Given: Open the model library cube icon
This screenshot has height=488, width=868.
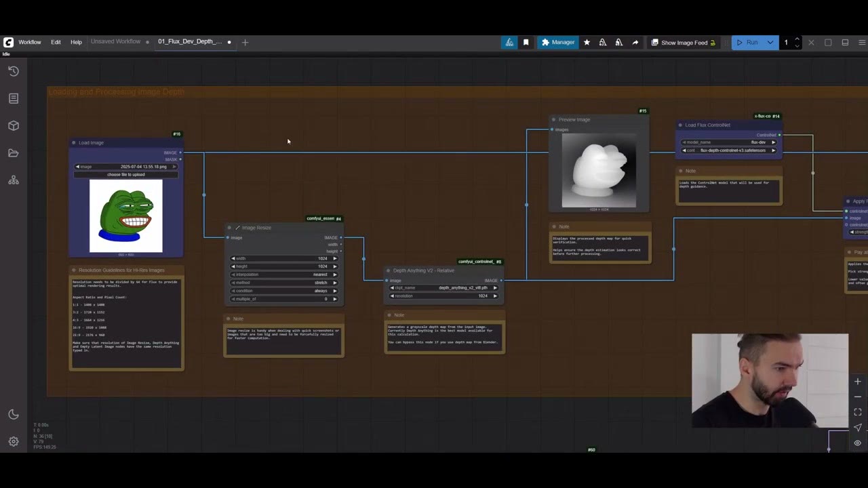Looking at the screenshot, I should [x=14, y=125].
